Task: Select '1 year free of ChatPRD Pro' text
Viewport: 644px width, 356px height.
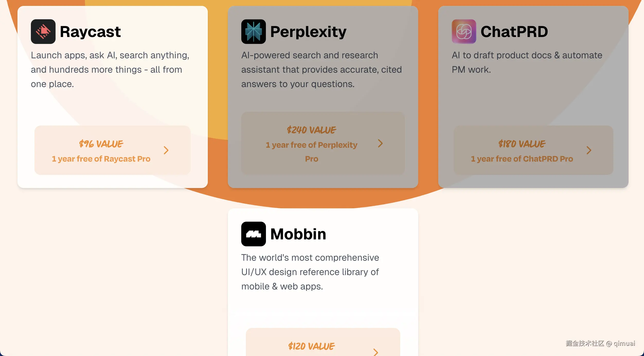Action: point(522,159)
